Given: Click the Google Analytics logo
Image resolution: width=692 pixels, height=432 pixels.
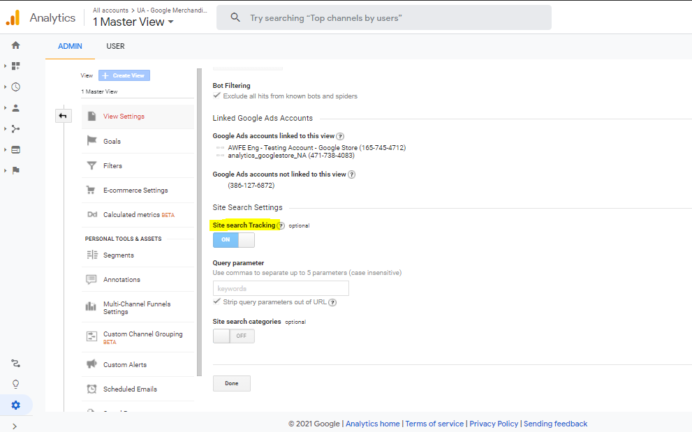Looking at the screenshot, I should coord(13,18).
